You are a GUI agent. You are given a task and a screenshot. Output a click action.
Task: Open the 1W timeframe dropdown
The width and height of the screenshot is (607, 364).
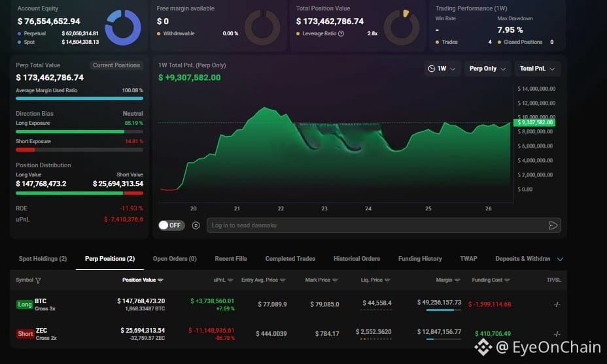click(x=442, y=69)
